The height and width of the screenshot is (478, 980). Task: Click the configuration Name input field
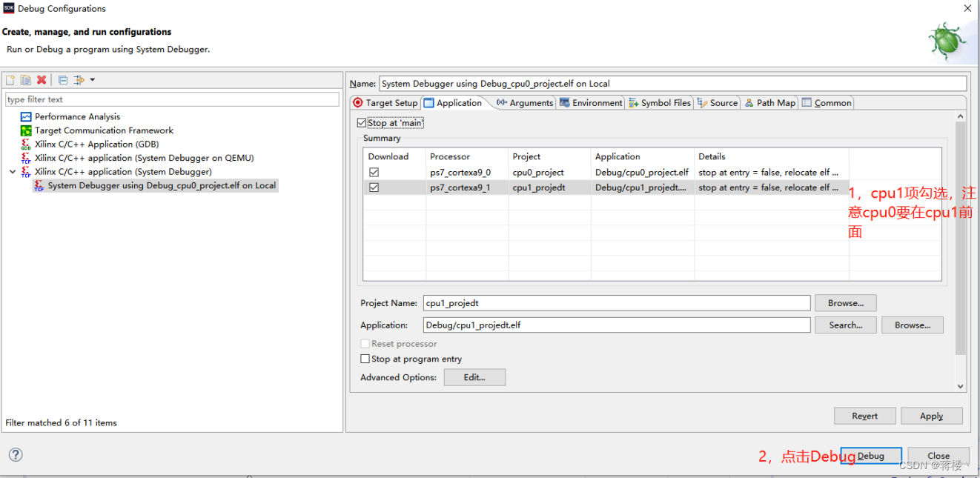672,84
